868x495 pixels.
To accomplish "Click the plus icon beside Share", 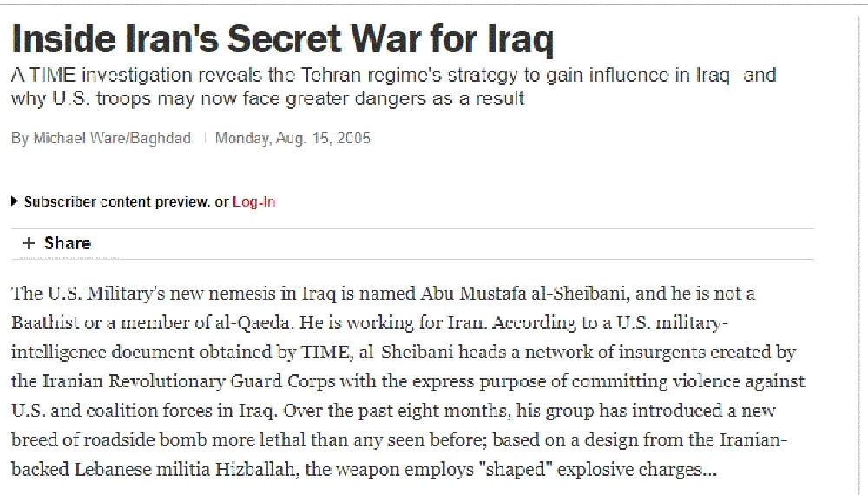I will click(x=29, y=244).
